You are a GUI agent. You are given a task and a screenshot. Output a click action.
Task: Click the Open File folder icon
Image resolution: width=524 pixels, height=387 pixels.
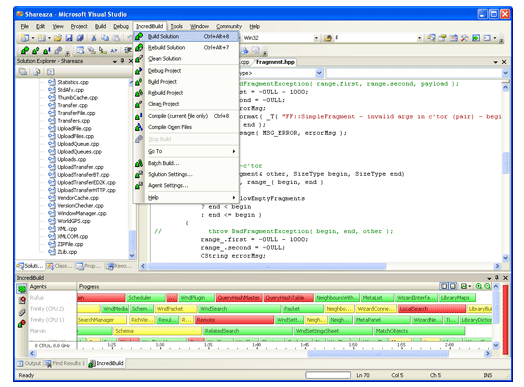click(58, 38)
